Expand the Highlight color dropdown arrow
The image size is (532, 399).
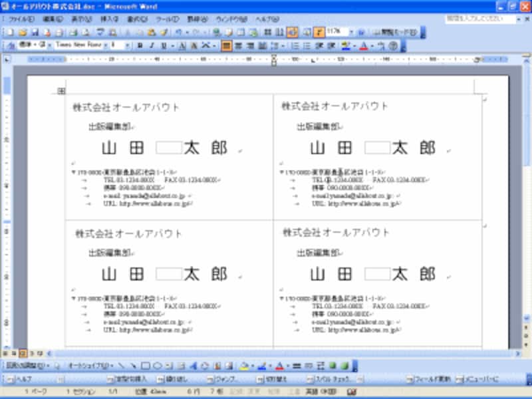tap(354, 45)
